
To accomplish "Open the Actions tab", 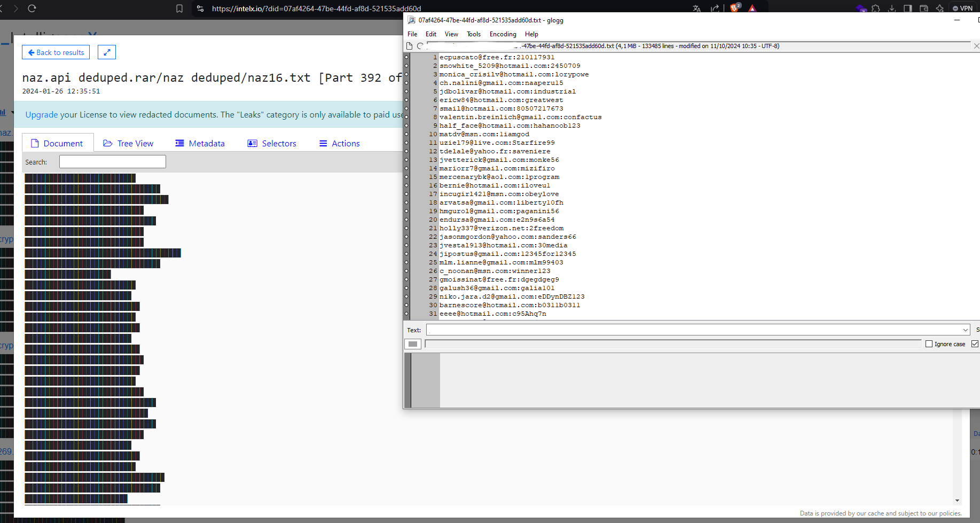I will click(340, 143).
